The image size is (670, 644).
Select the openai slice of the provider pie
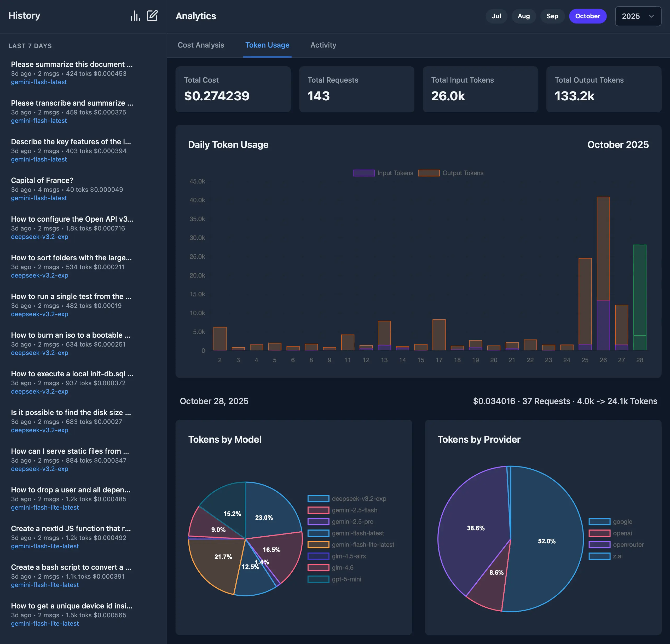click(x=496, y=581)
